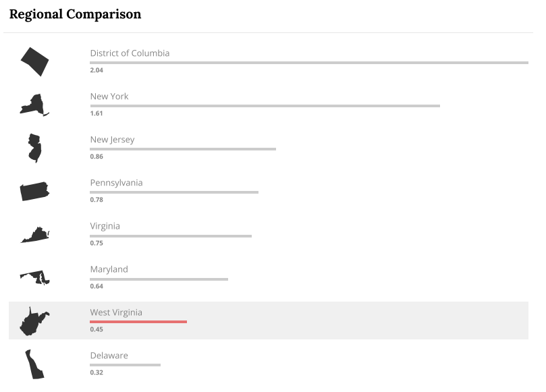Click the District of Columbia gray bar
This screenshot has height=392, width=546.
(x=309, y=63)
